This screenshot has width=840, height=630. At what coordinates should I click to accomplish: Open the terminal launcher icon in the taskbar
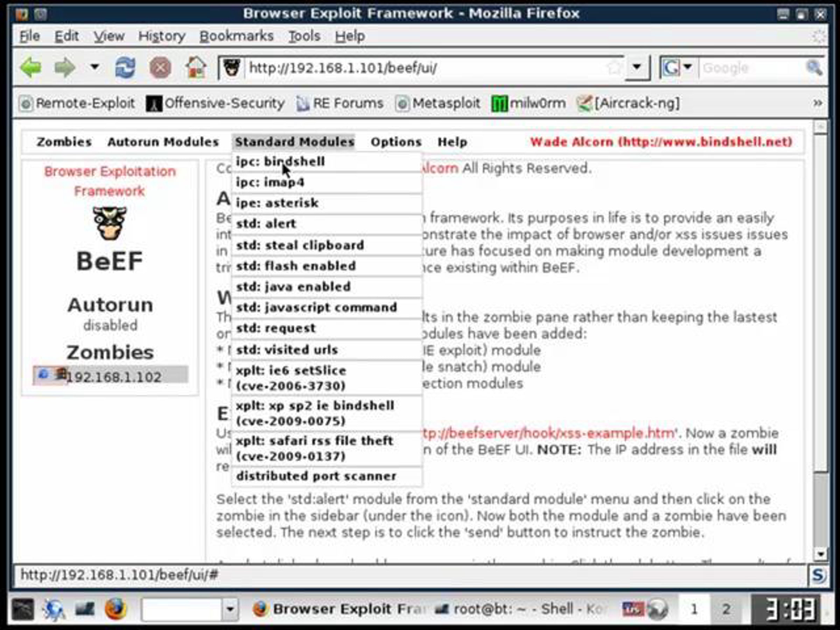click(x=85, y=609)
